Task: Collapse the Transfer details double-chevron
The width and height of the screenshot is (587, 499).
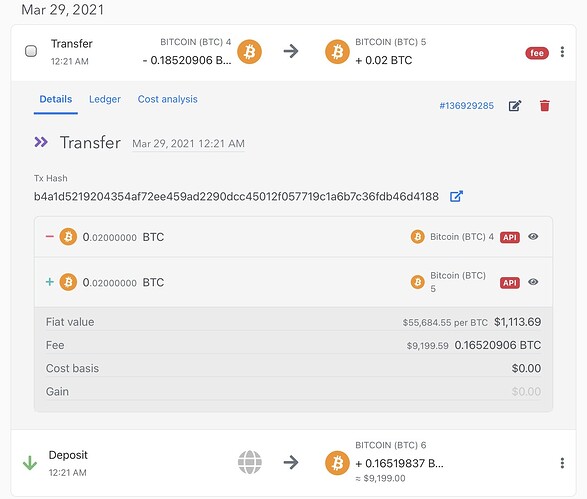Action: tap(41, 142)
